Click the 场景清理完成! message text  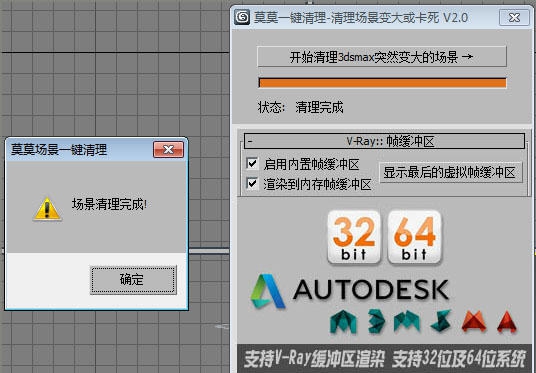click(x=109, y=204)
